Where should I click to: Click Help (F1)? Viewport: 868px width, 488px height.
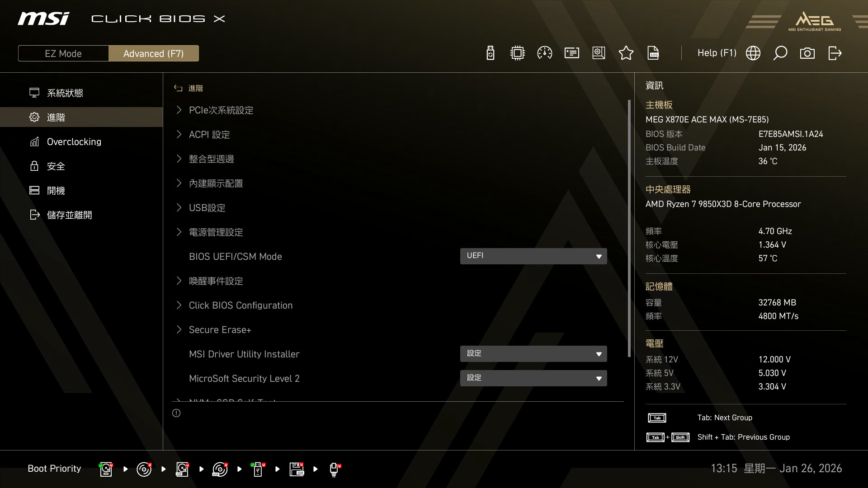click(x=717, y=53)
